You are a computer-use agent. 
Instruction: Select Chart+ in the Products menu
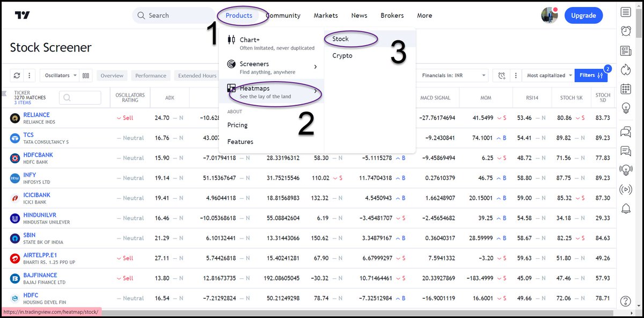coord(272,43)
